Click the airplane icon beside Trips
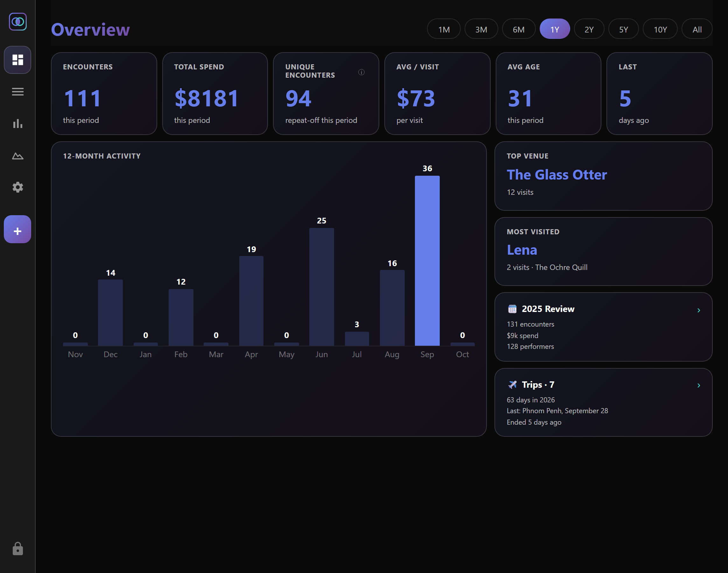The image size is (728, 573). point(512,385)
